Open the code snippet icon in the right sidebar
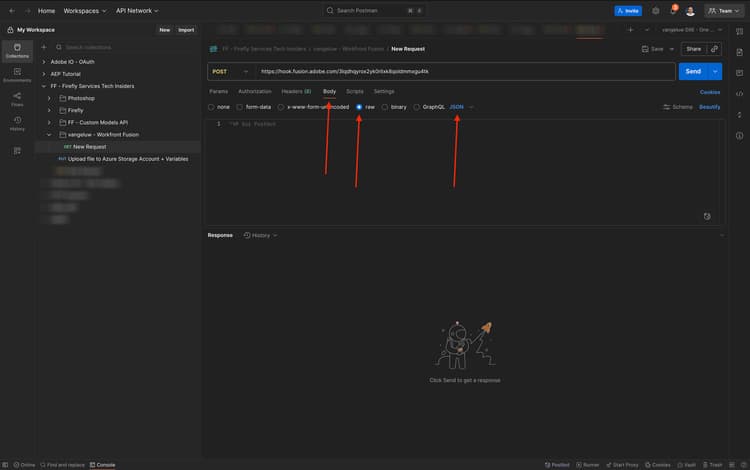 coord(739,94)
